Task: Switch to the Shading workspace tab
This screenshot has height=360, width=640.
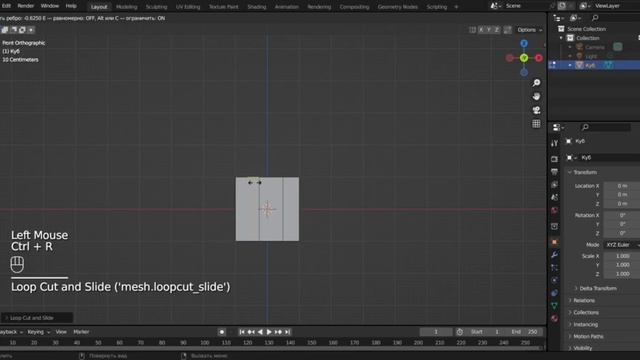Action: click(x=257, y=7)
